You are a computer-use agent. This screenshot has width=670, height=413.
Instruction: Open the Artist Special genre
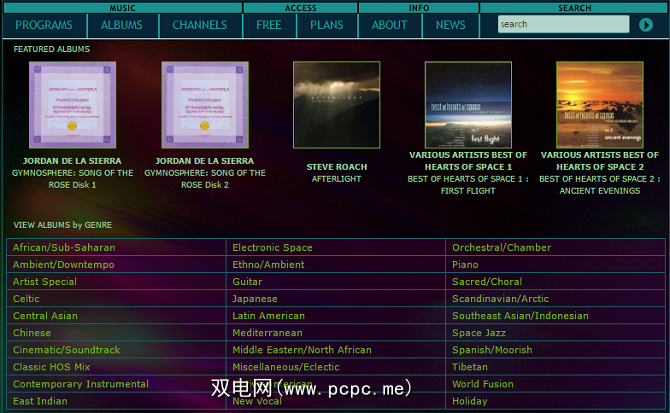[x=45, y=282]
